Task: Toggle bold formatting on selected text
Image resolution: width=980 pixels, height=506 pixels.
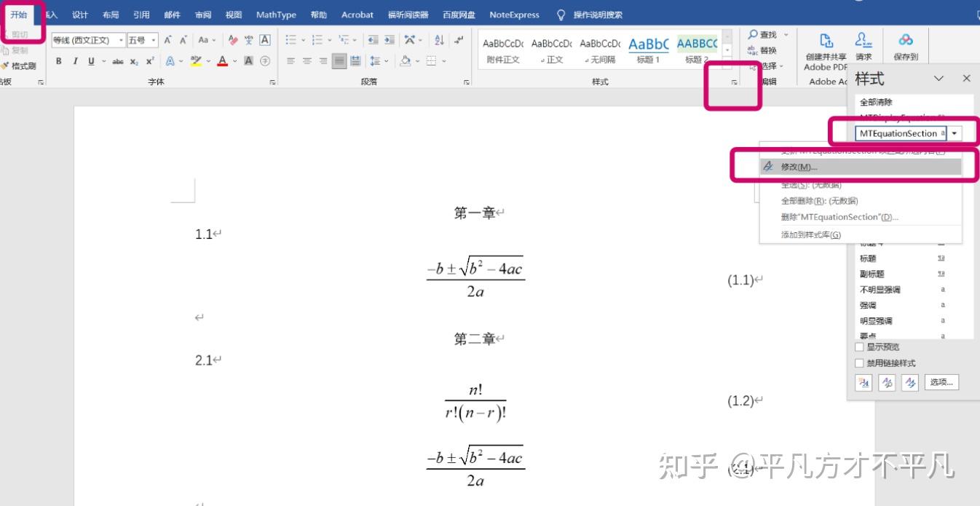Action: (x=59, y=60)
